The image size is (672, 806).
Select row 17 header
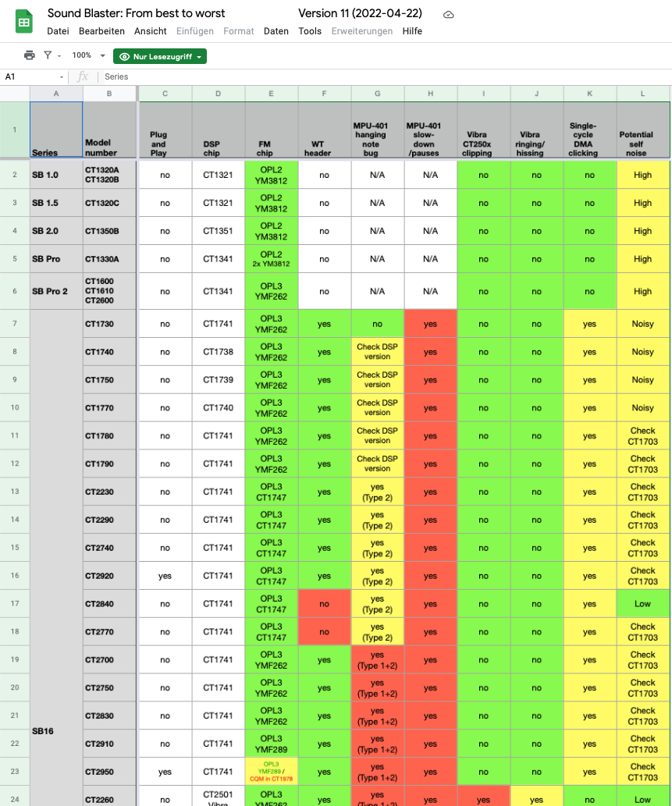coord(14,603)
